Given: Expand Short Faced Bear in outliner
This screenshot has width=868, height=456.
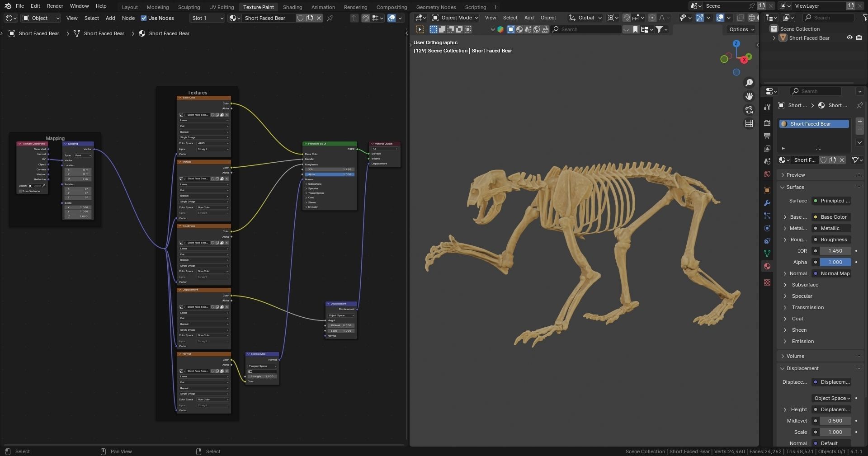Looking at the screenshot, I should coord(774,38).
